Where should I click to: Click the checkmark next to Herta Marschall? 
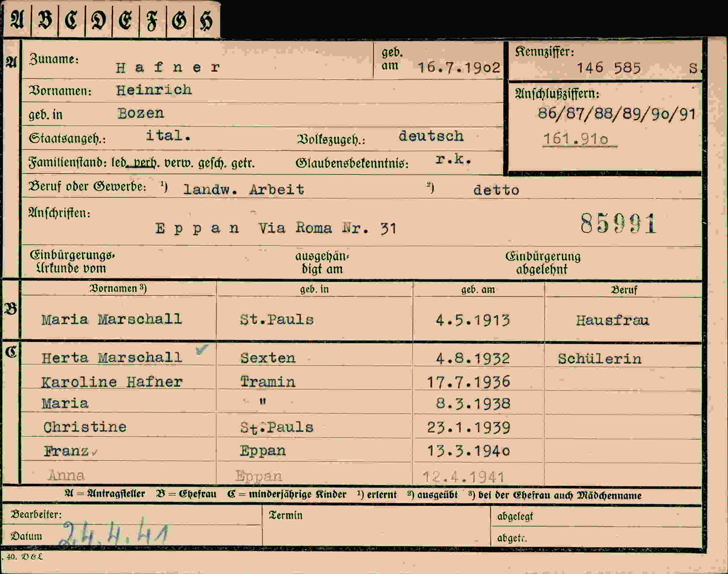202,349
